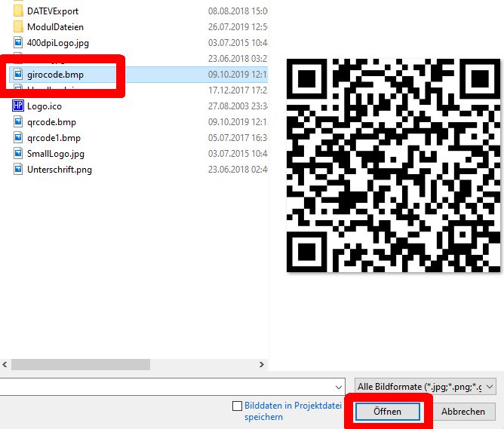This screenshot has height=429, width=504.
Task: Select the ModulDateien folder icon
Action: (x=18, y=27)
